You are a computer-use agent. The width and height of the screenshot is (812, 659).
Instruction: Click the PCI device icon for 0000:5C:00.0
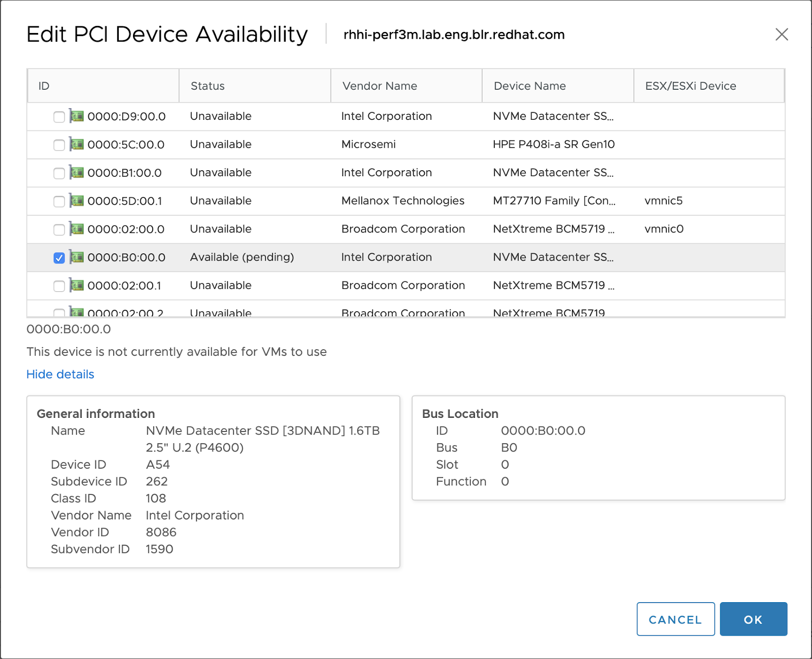point(77,145)
